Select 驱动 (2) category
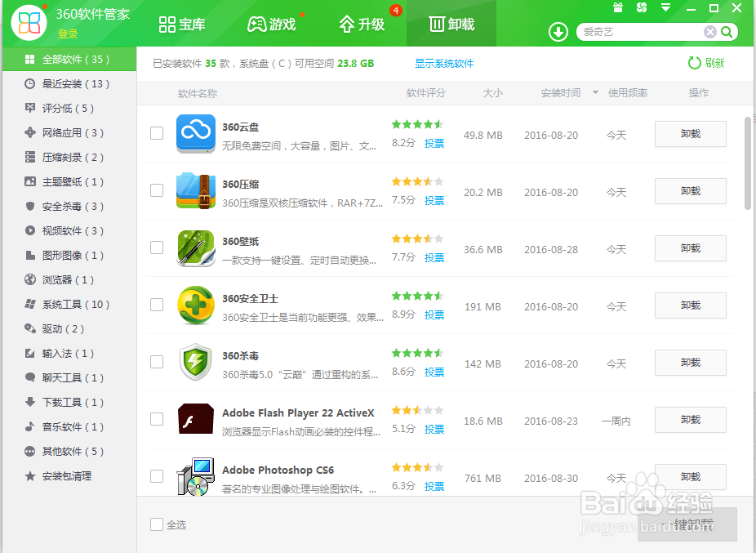756x553 pixels. (69, 329)
